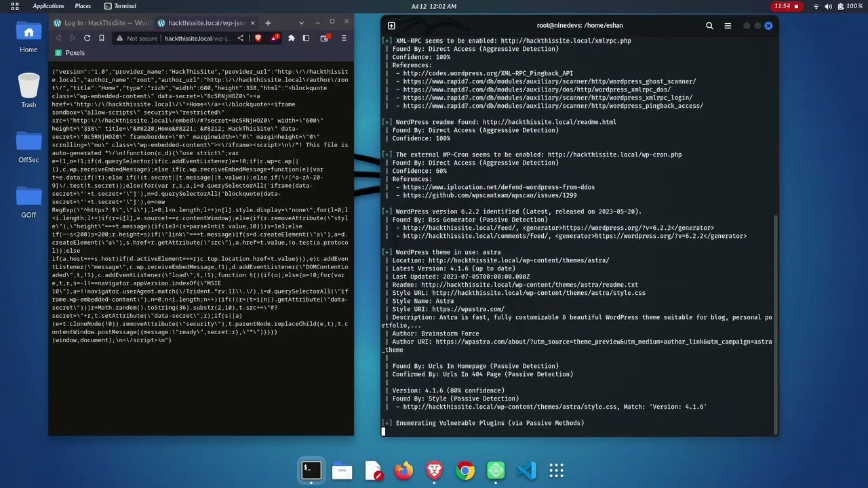Click the codex.wordpress.org XML-RPC_Pingback_API URL
The width and height of the screenshot is (868, 488).
pos(488,73)
